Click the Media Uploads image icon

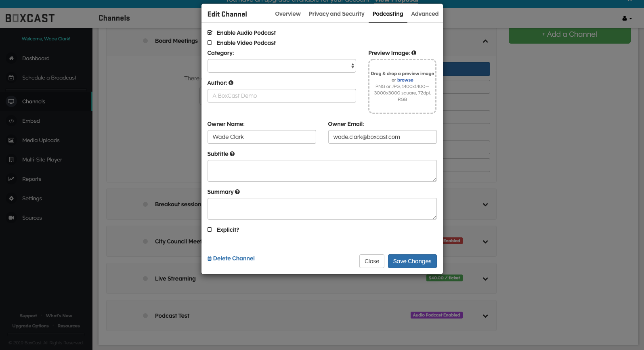11,140
